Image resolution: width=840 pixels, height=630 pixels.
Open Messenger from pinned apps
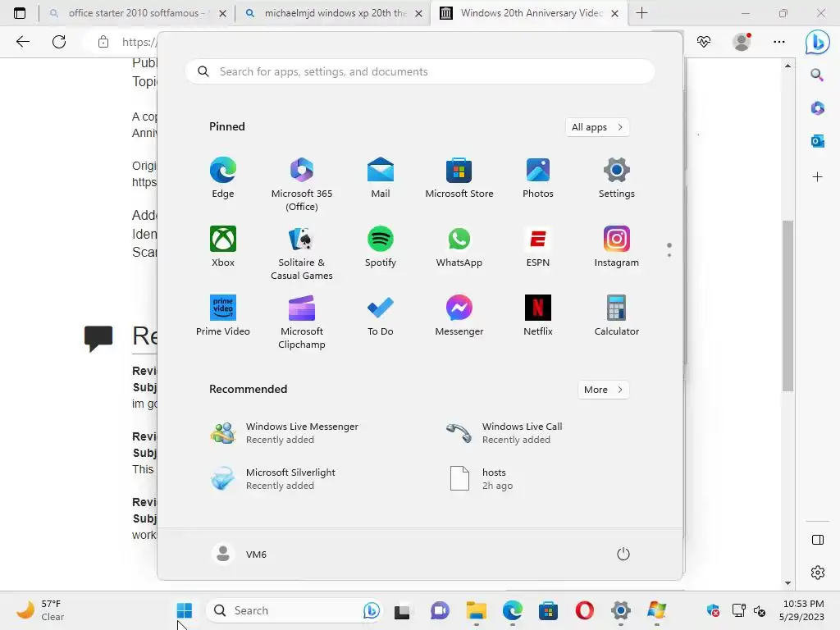[x=459, y=316]
